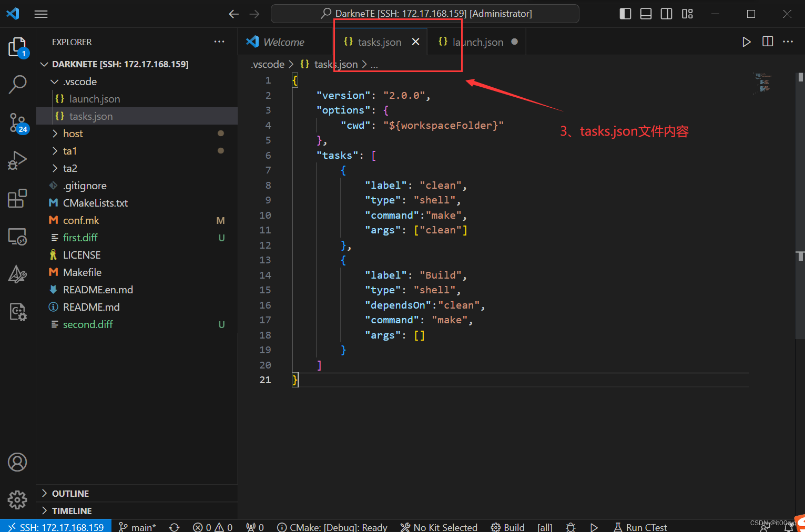Click the Run play icon in editor toolbar
The width and height of the screenshot is (805, 532).
(x=746, y=42)
